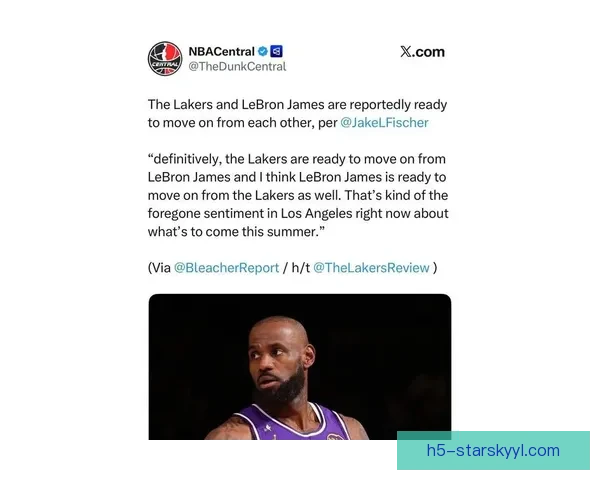The image size is (600, 480).
Task: Click the quoted paragraph starting with definitively
Action: [298, 195]
